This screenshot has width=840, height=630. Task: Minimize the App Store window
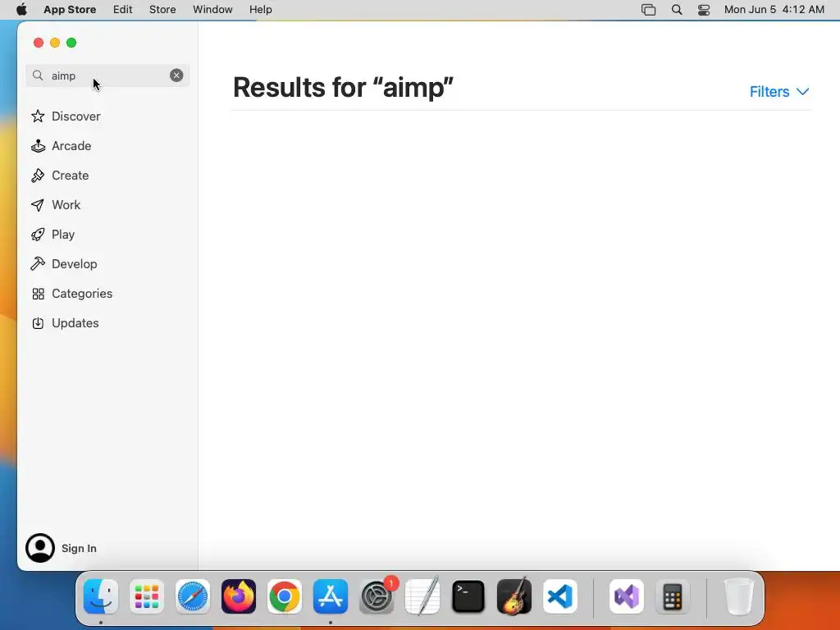pyautogui.click(x=55, y=43)
